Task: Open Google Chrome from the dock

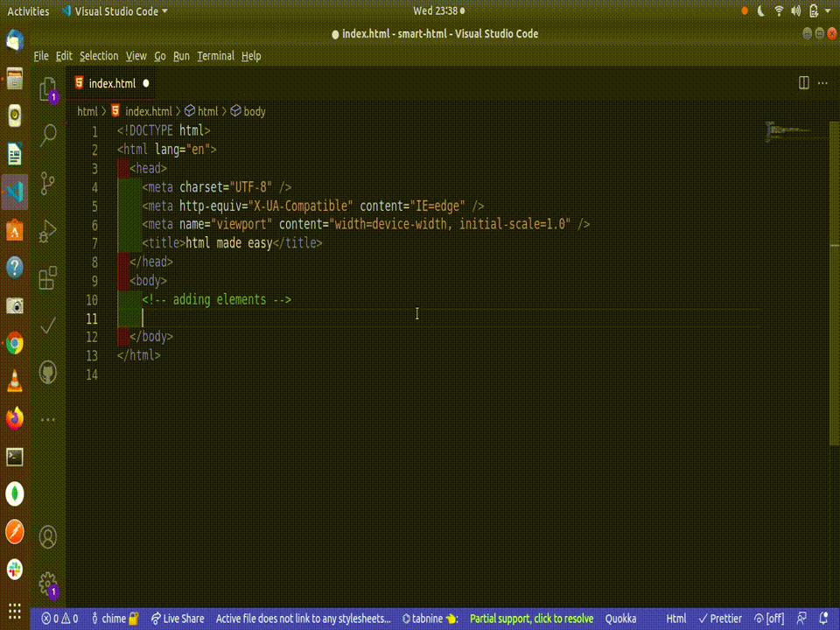Action: (15, 343)
